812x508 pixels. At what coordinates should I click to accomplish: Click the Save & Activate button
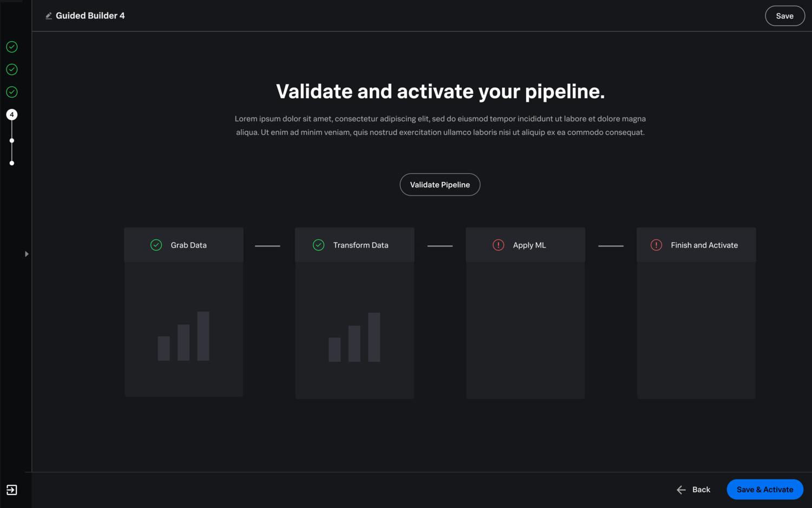[765, 490]
